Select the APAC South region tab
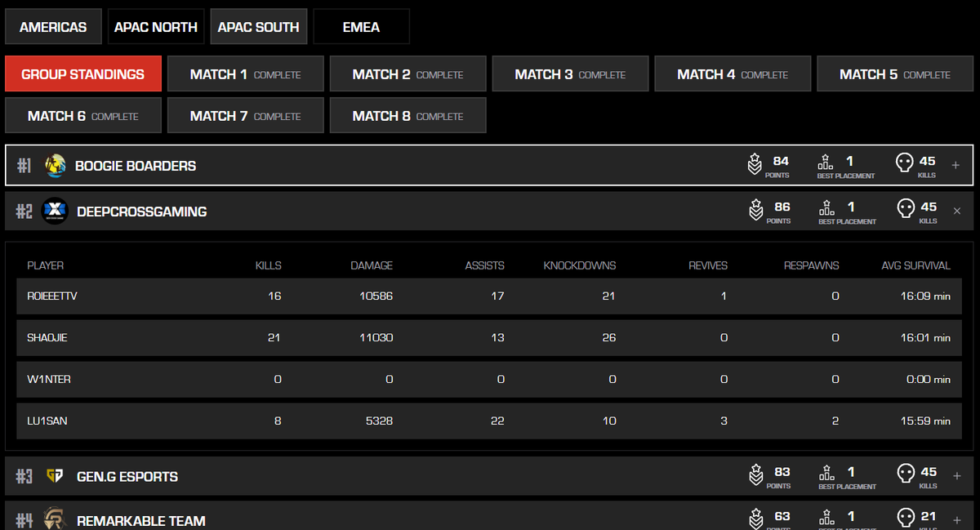The image size is (980, 530). tap(259, 27)
